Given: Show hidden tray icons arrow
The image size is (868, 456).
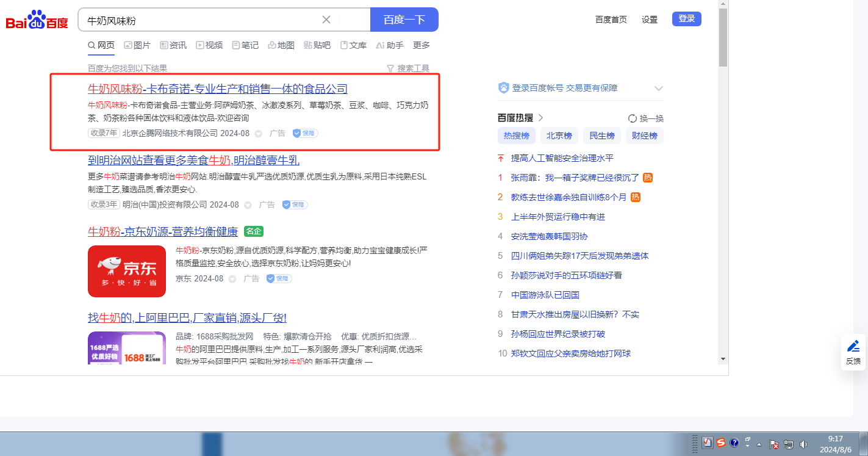Looking at the screenshot, I should 759,444.
